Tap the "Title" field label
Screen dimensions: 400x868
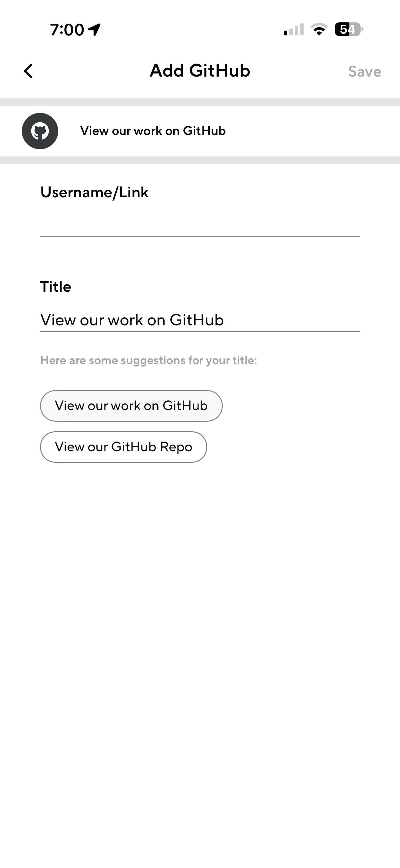pos(56,287)
